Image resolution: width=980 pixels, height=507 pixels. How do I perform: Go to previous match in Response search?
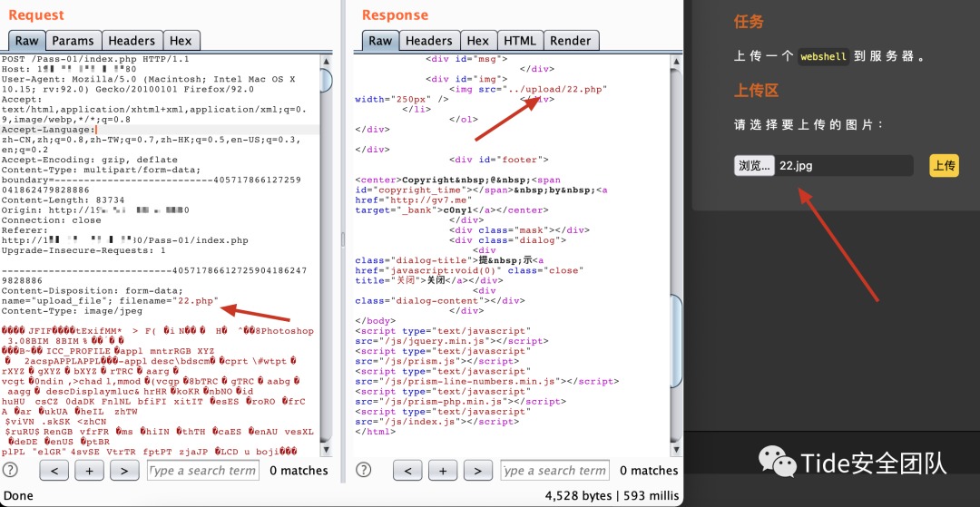407,470
